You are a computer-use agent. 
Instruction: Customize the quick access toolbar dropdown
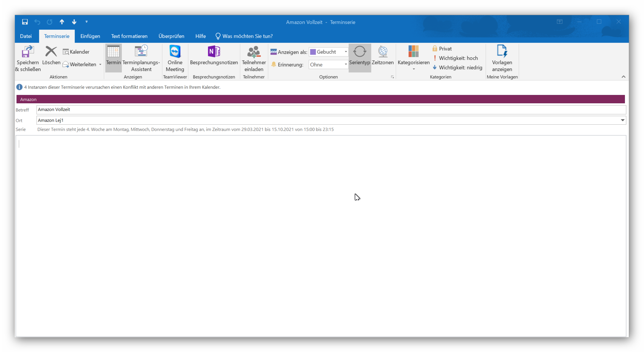[87, 22]
